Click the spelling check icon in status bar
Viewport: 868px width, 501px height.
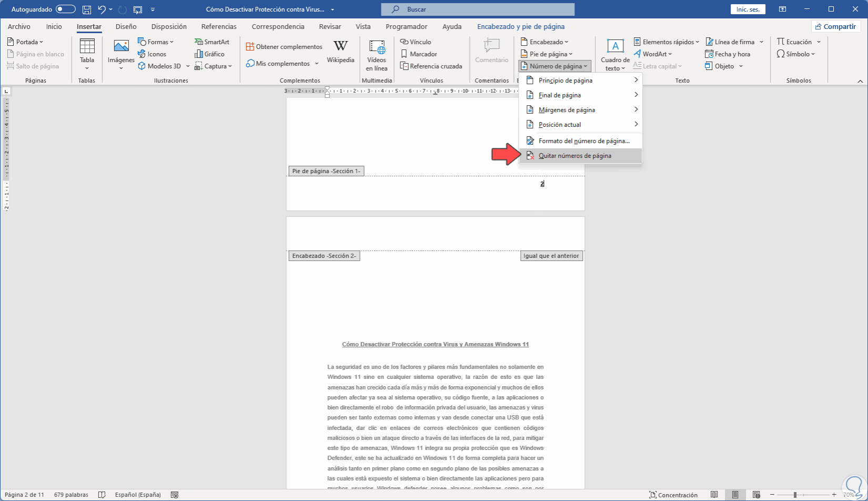click(102, 495)
